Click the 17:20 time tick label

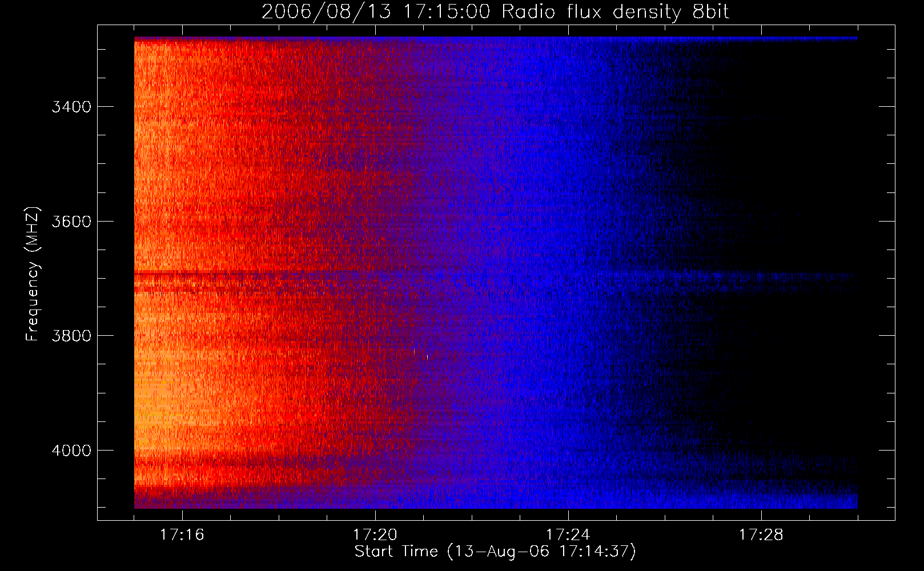375,535
